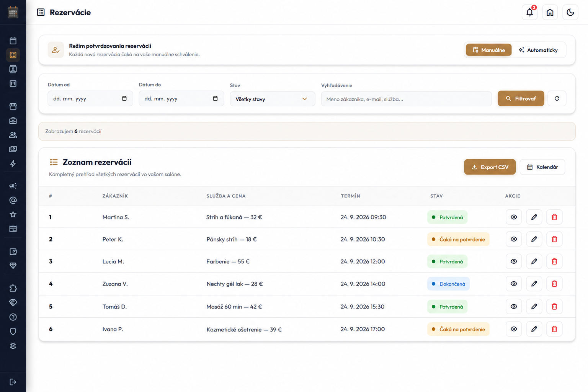Click the Masáž 60 min — 42 € cell
Image resolution: width=588 pixels, height=392 pixels.
(234, 307)
